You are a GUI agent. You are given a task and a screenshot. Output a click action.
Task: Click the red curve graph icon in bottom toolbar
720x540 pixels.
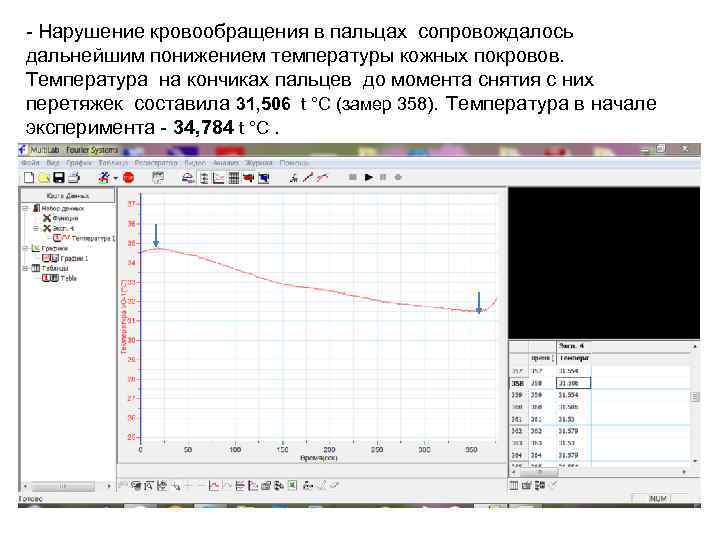tap(214, 486)
